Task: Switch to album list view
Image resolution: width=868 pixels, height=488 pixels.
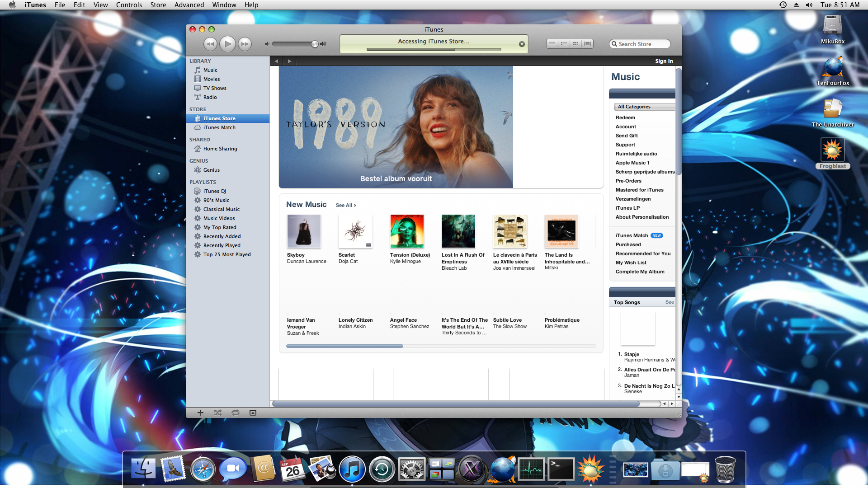Action: click(564, 44)
